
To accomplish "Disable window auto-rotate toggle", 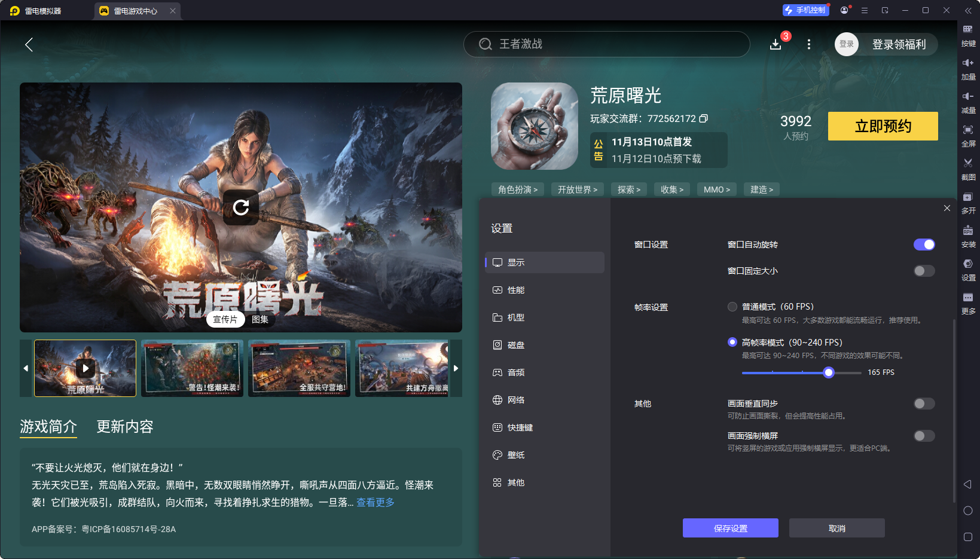I will 923,245.
